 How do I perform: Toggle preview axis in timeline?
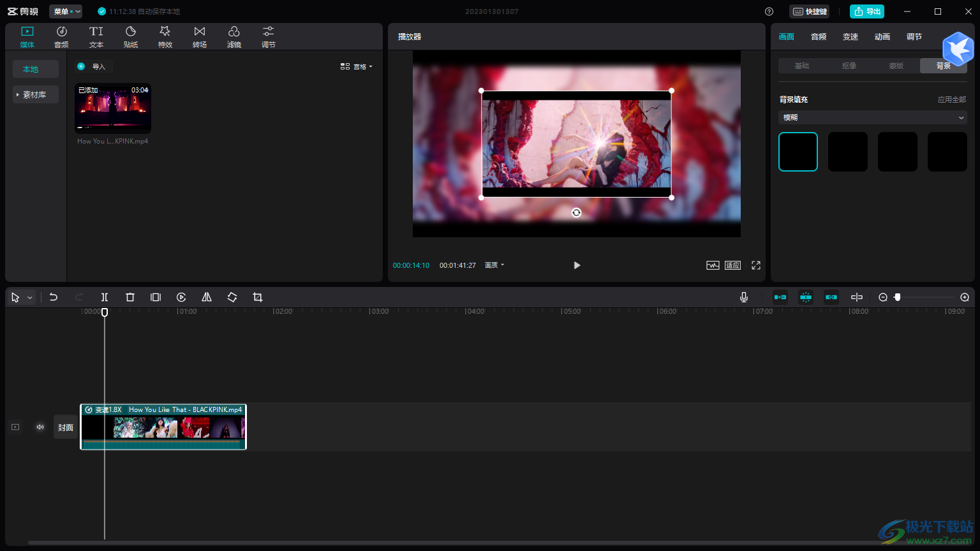click(x=857, y=297)
